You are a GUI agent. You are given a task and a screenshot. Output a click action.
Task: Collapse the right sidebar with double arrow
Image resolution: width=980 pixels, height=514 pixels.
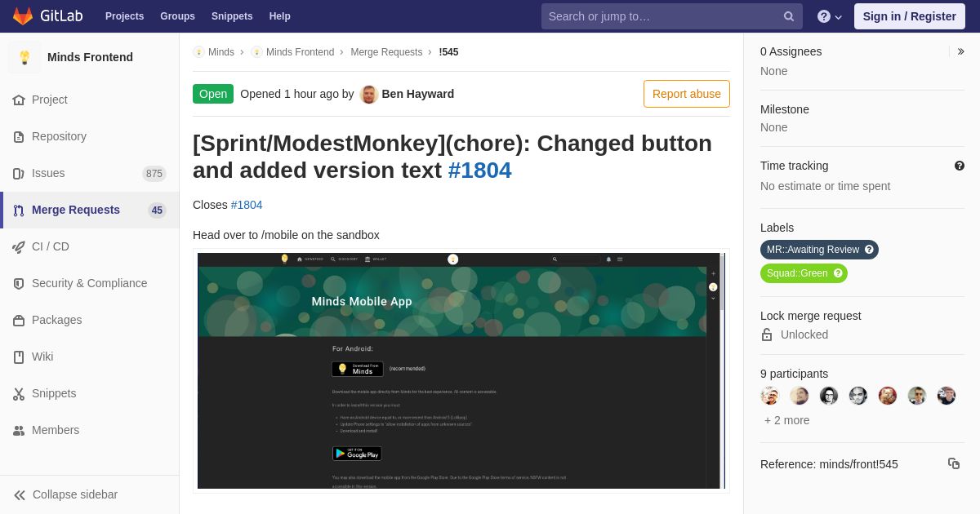961,51
